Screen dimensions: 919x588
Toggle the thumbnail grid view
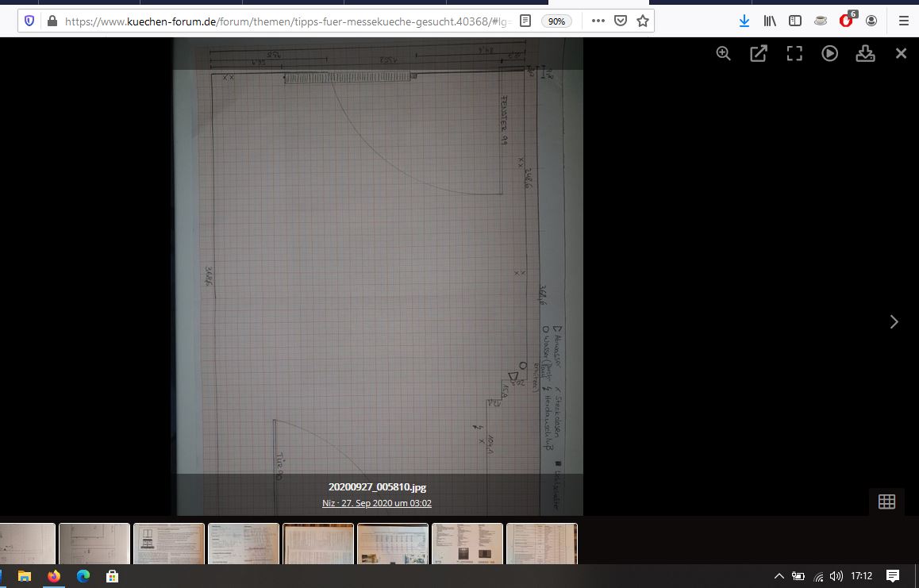tap(886, 501)
